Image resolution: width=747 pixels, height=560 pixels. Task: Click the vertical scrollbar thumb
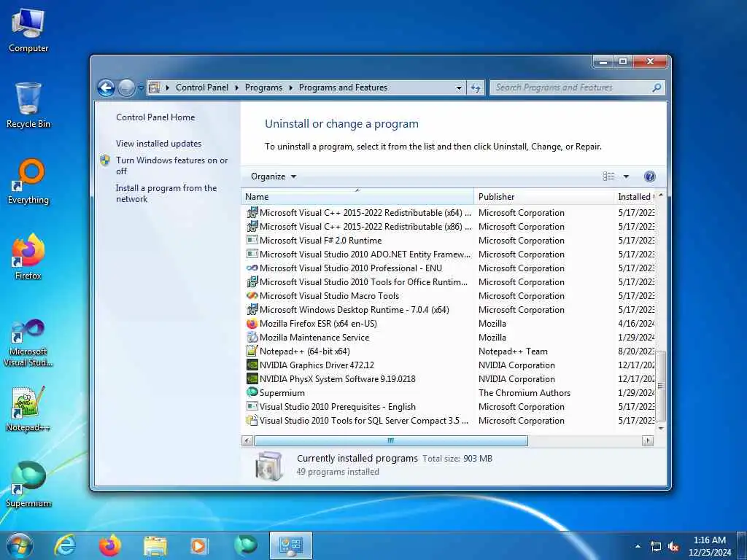click(661, 386)
